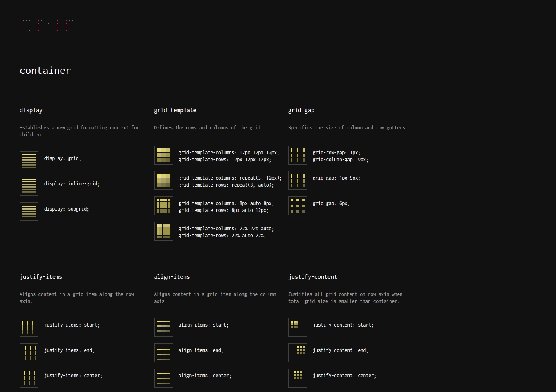This screenshot has width=556, height=392.
Task: Click 'Defines the rows and columns' description
Action: pyautogui.click(x=208, y=128)
